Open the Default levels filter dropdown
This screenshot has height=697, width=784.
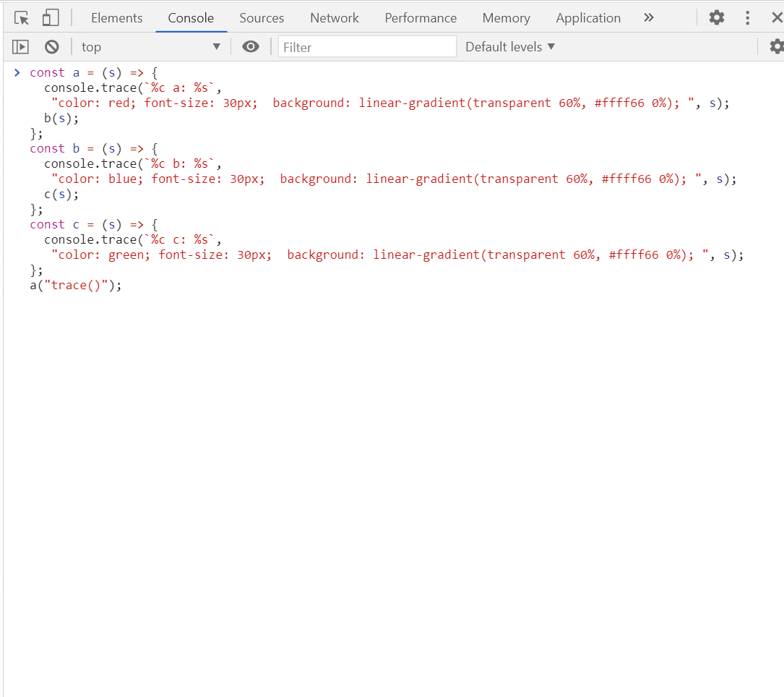509,46
